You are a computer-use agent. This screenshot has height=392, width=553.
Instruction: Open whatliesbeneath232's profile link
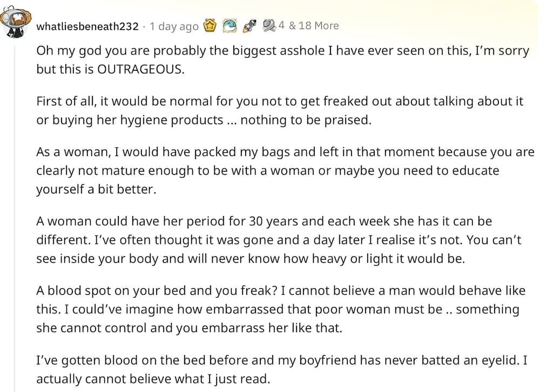click(x=87, y=26)
